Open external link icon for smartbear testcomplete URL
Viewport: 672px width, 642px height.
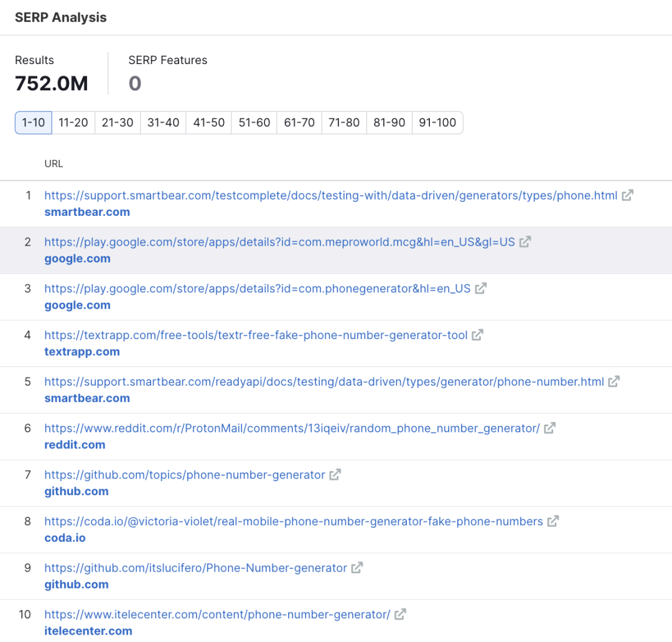tap(627, 195)
